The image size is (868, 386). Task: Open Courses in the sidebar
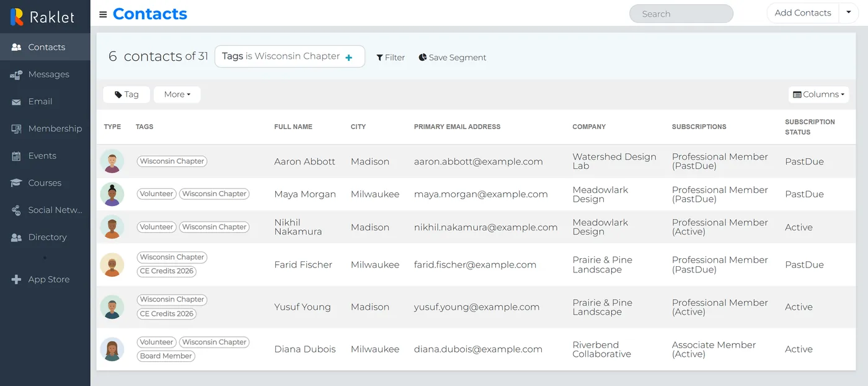[45, 183]
